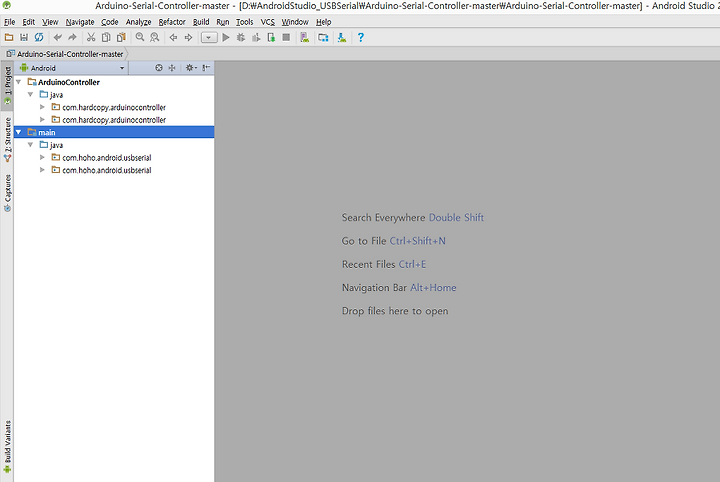Click the Redo arrow icon
Viewport: 720px width, 482px height.
tap(73, 38)
